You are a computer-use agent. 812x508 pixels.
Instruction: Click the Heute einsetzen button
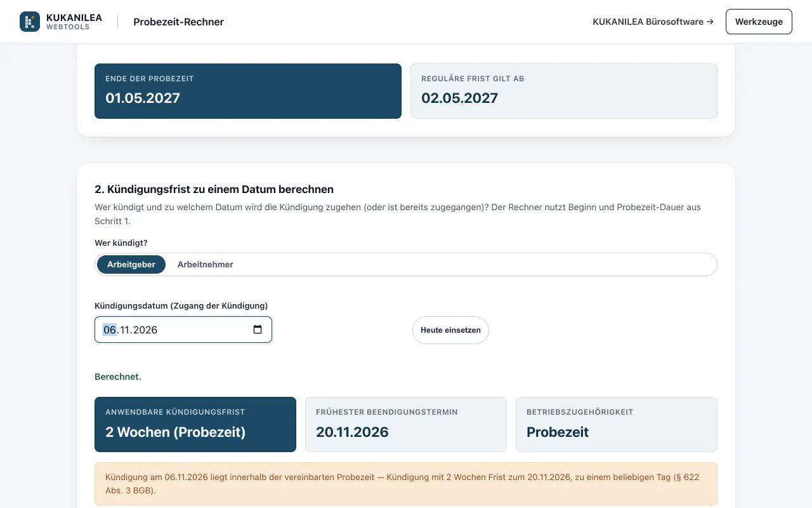(x=450, y=330)
